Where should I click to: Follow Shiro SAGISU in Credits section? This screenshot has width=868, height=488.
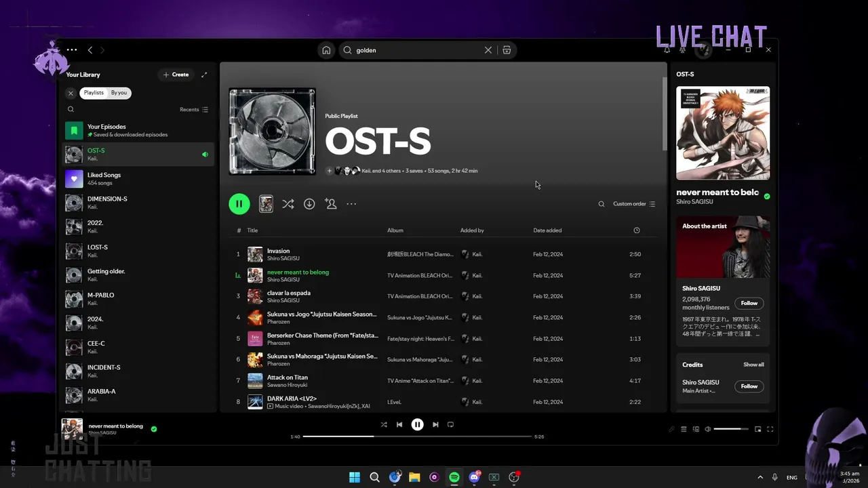coord(749,386)
